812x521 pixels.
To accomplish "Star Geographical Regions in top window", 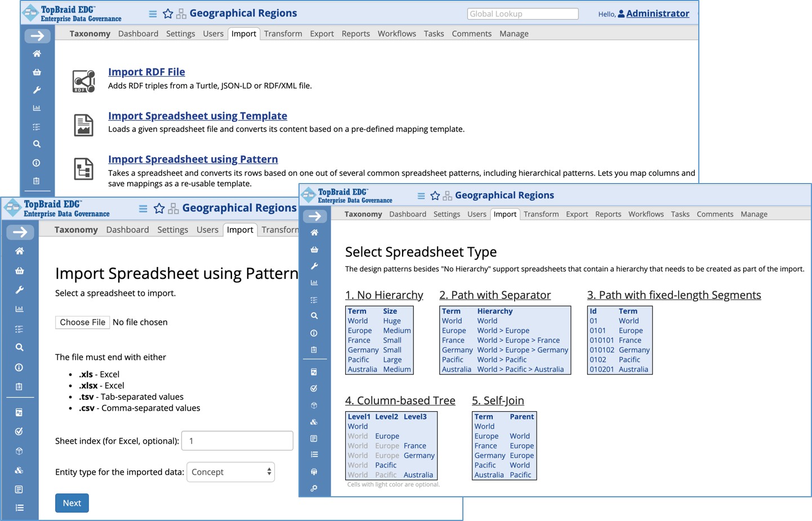I will click(168, 14).
